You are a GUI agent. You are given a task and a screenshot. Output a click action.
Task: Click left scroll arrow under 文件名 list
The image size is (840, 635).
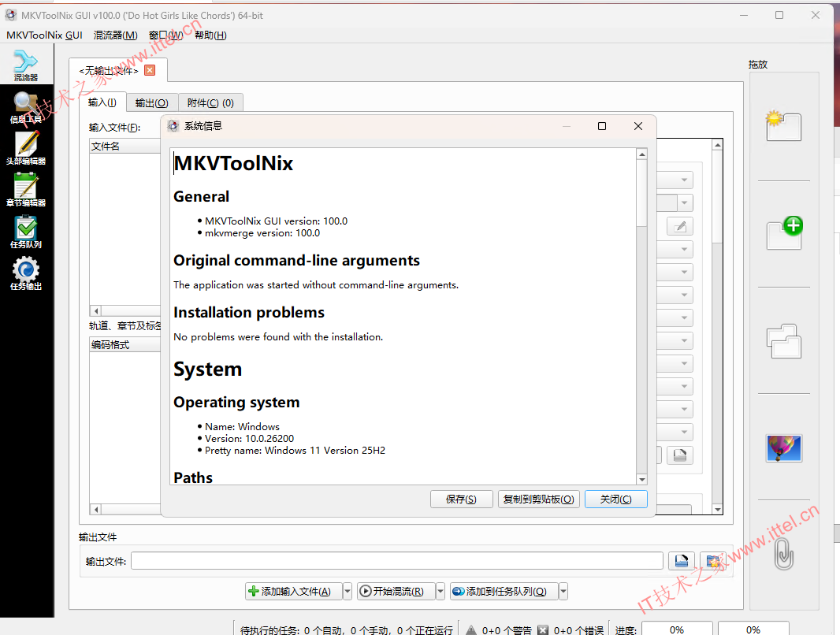tap(96, 310)
